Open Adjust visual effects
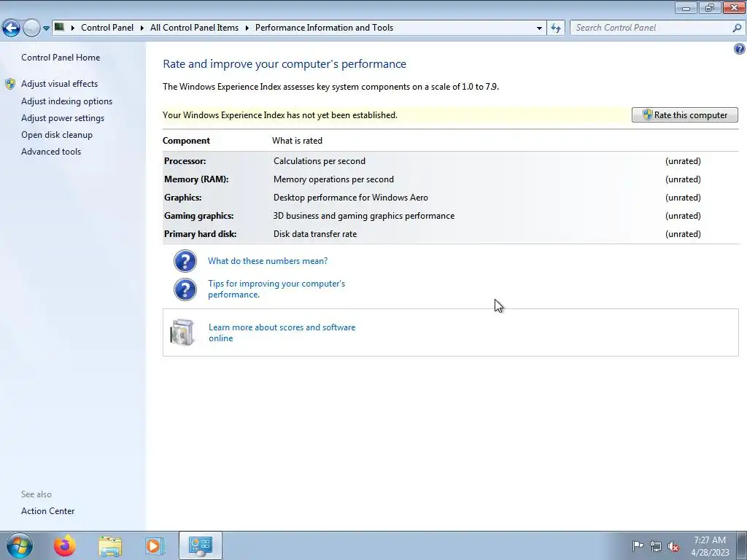Image resolution: width=747 pixels, height=560 pixels. (60, 84)
